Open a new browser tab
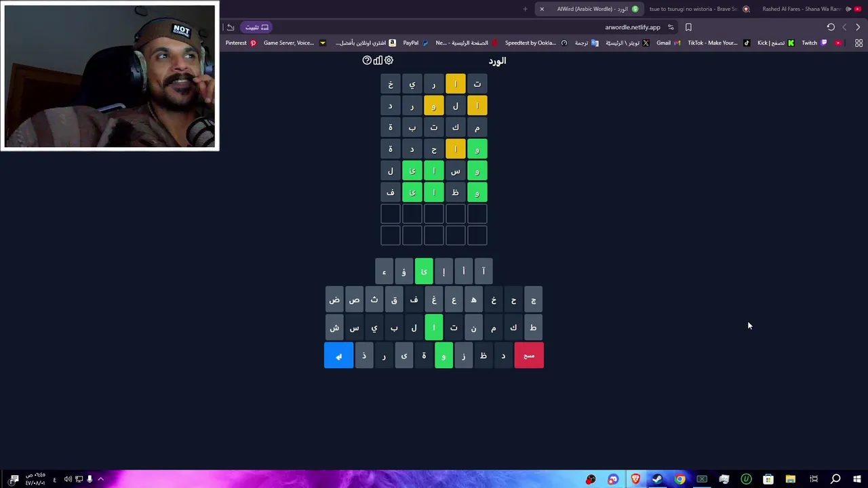The width and height of the screenshot is (868, 488). click(x=525, y=9)
